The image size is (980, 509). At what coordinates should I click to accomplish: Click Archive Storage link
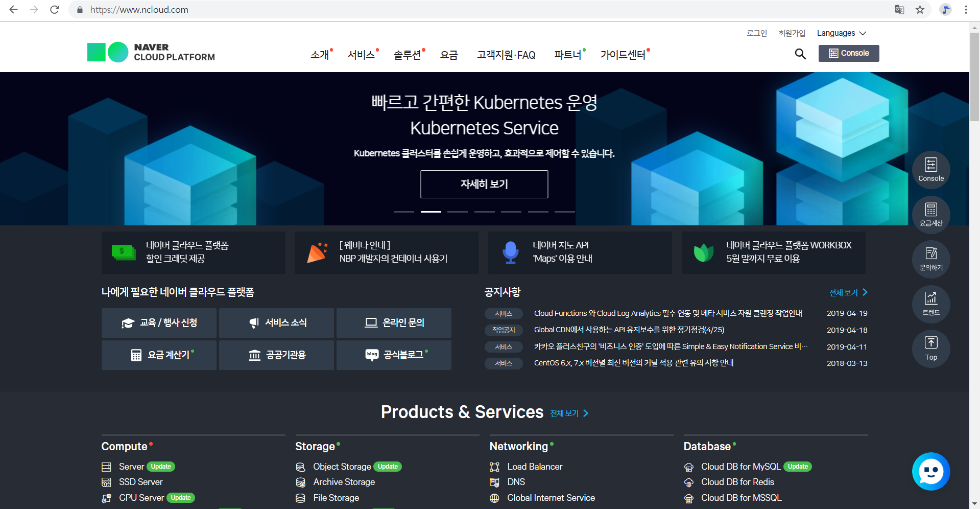344,482
